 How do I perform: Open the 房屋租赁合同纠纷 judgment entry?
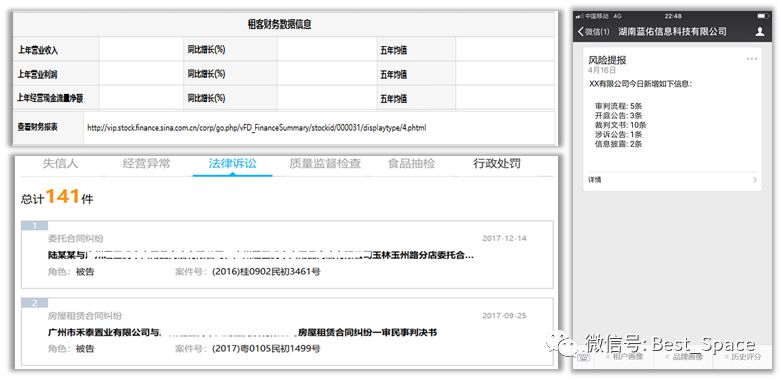pyautogui.click(x=287, y=332)
